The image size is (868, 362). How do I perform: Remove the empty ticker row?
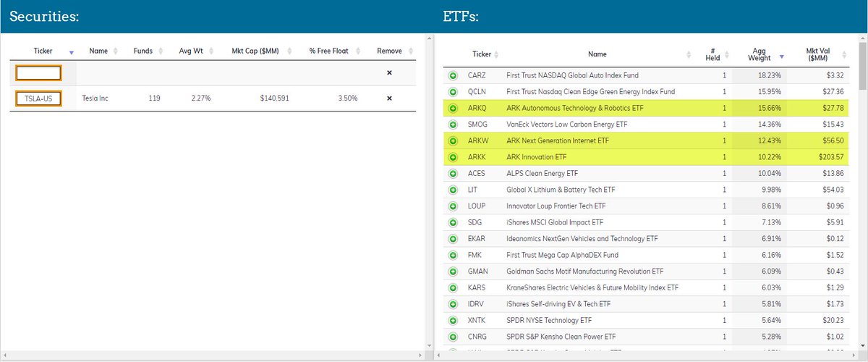coord(389,73)
